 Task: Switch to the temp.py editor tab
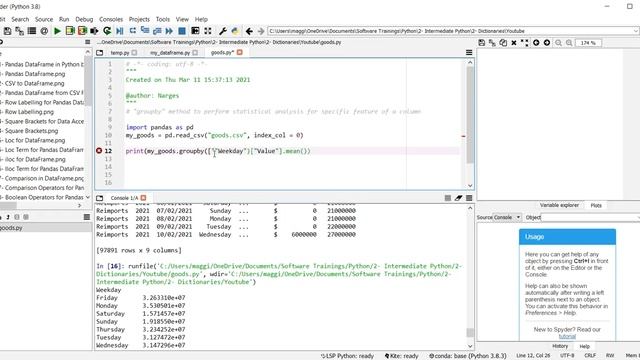[120, 53]
